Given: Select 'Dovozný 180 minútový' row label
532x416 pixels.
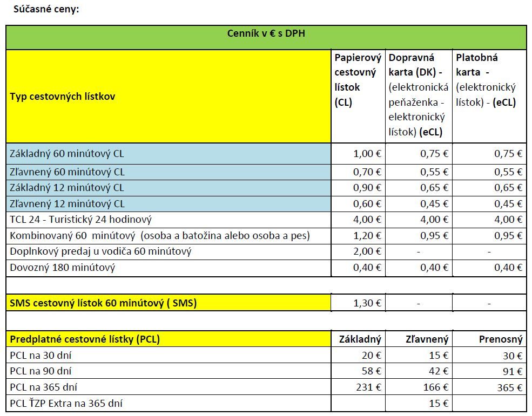Looking at the screenshot, I should [63, 268].
